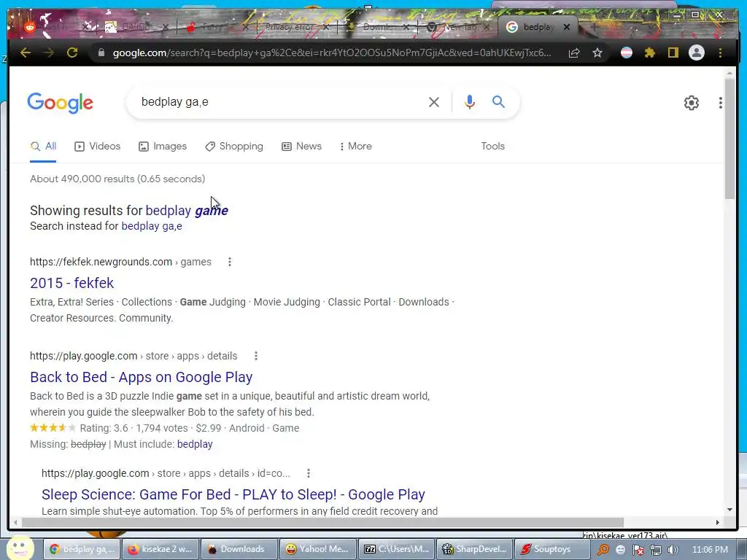Switch to the 7-Zip C:\Users taskbar window
Viewport: 747px width, 560px height.
395,549
